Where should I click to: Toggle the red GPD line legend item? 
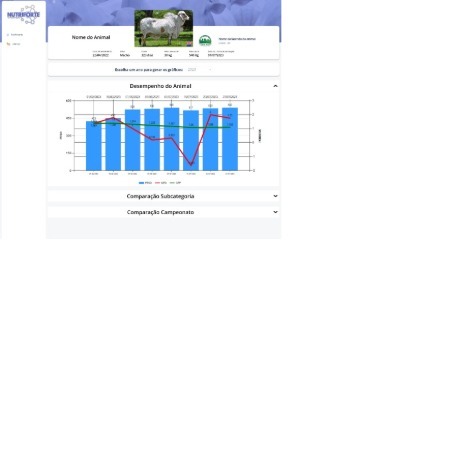161,183
